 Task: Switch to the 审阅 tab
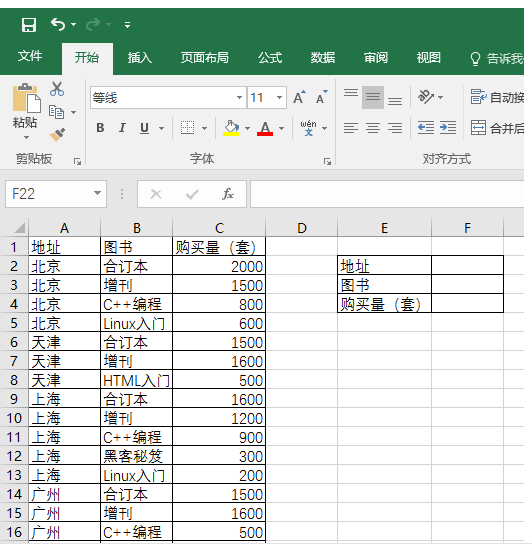[x=375, y=58]
